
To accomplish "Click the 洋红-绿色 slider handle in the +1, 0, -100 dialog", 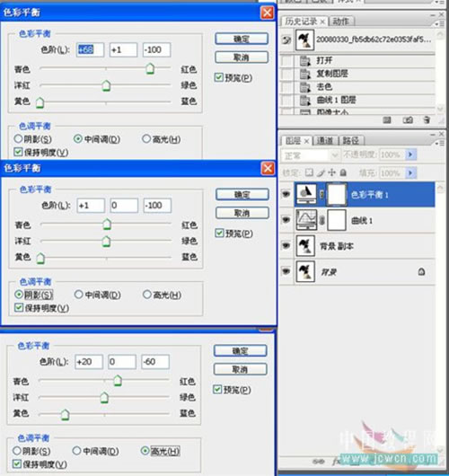I will (x=106, y=242).
